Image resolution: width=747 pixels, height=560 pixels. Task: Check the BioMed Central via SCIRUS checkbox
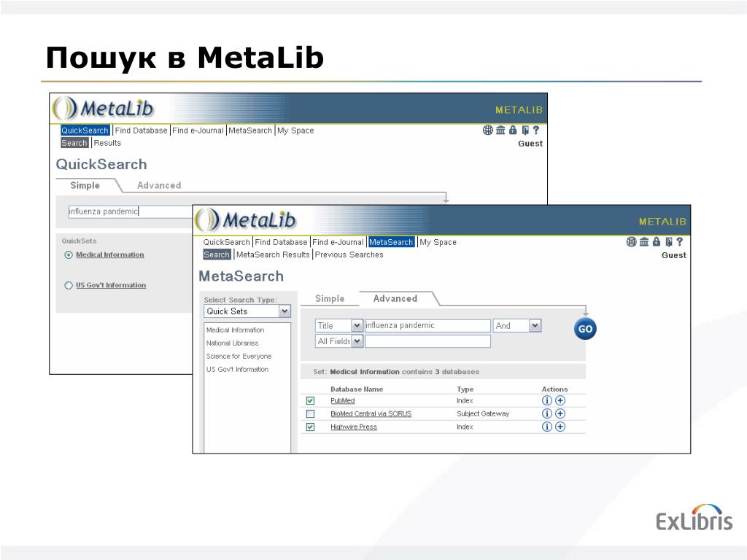click(x=310, y=414)
